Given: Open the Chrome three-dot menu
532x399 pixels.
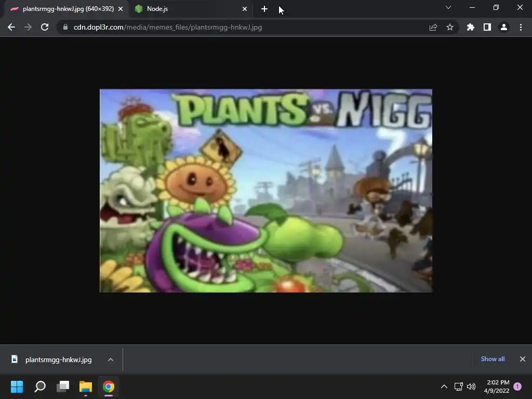Looking at the screenshot, I should pos(521,27).
